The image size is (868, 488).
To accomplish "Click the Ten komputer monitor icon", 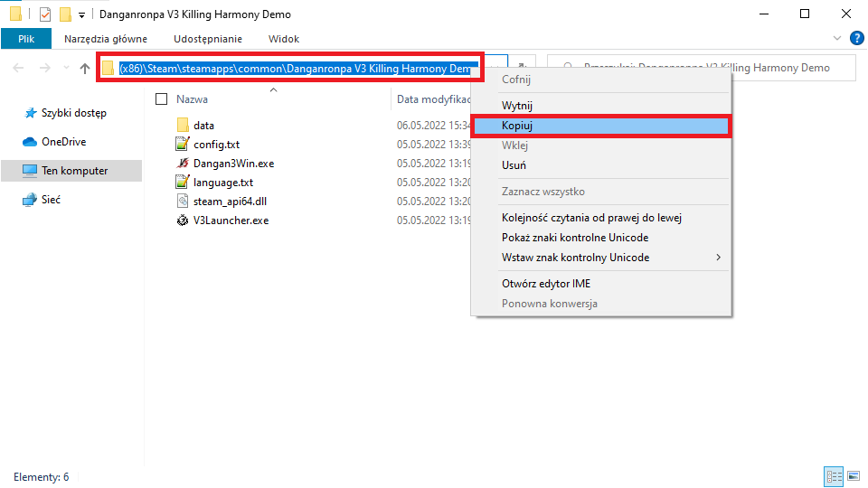I will click(x=30, y=171).
